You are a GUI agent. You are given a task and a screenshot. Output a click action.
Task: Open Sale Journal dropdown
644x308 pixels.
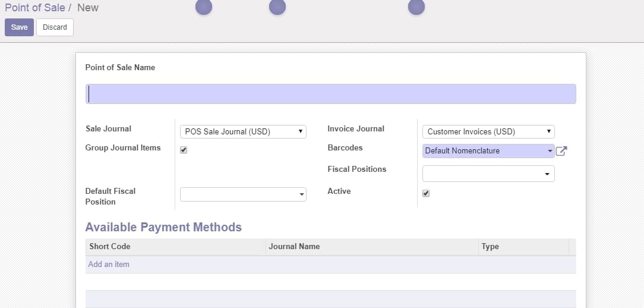[243, 131]
